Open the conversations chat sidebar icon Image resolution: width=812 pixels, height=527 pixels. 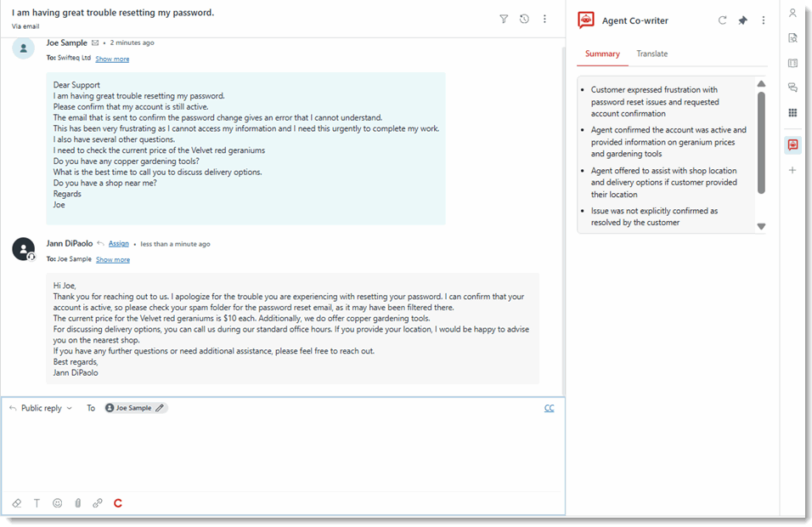pos(792,87)
